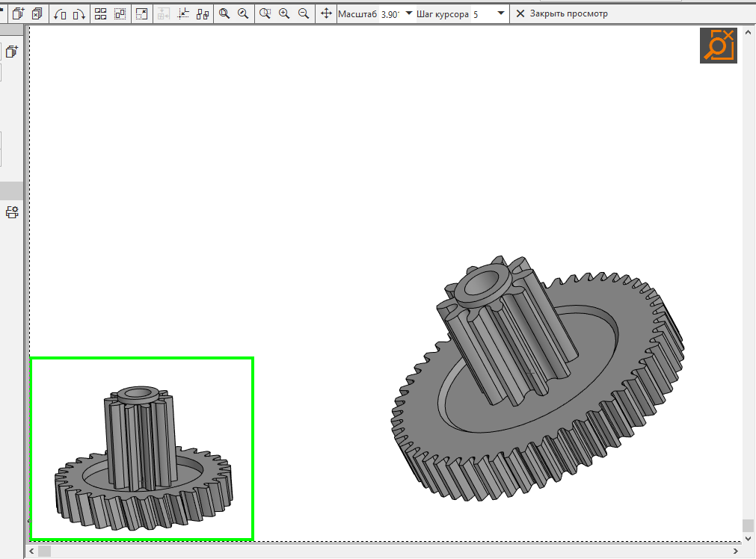Click Закрыть просмотр button
The width and height of the screenshot is (756, 559).
click(x=562, y=13)
